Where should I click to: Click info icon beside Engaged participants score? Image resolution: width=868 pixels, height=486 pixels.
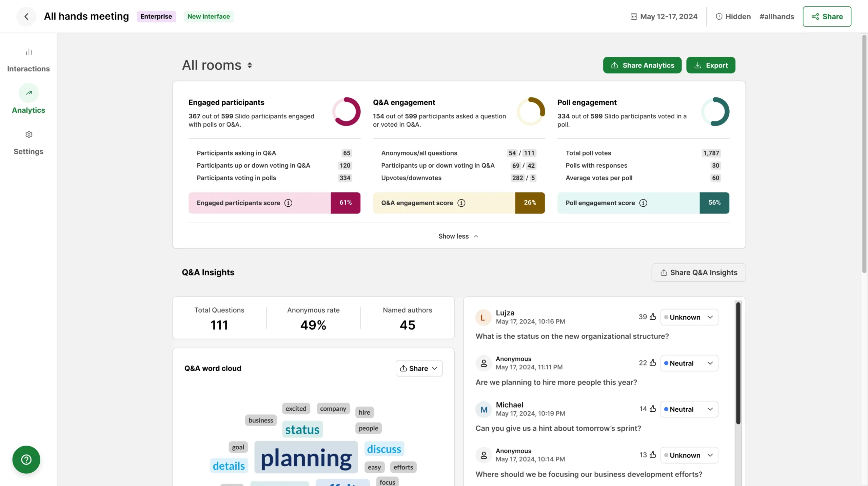click(x=288, y=203)
